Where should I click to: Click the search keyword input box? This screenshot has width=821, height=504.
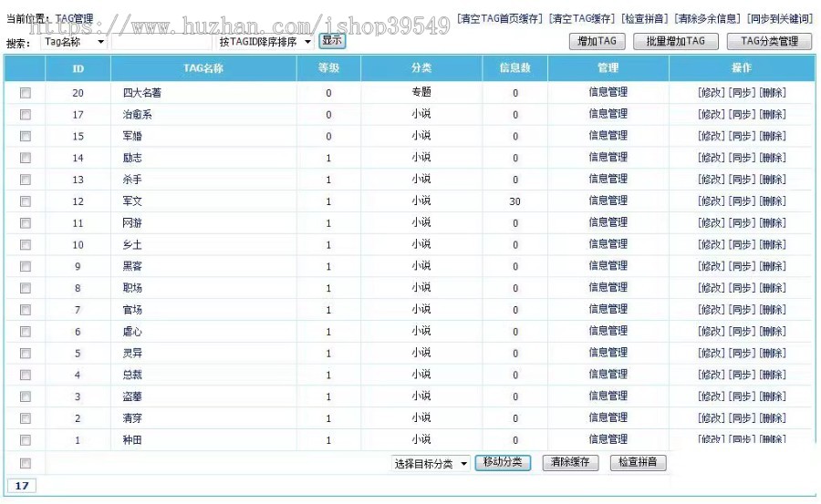(x=161, y=42)
